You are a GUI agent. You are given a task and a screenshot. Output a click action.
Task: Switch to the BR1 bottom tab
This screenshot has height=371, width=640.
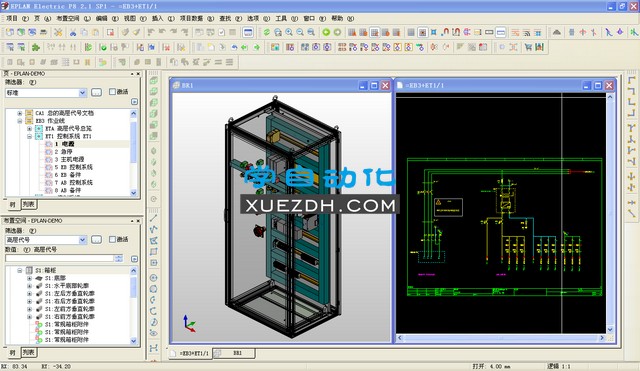(235, 353)
